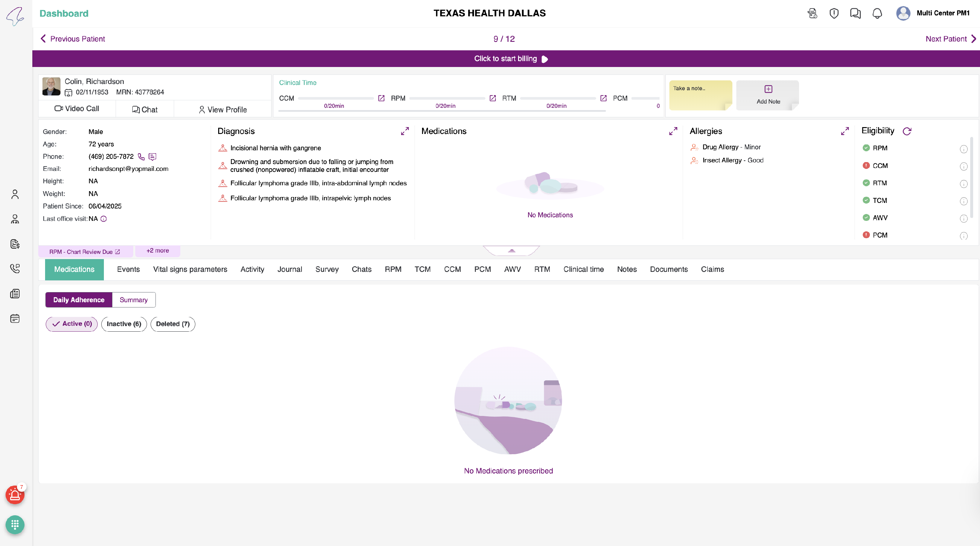The image size is (980, 546).
Task: Open the red alarm bell with badge 7
Action: tap(15, 495)
